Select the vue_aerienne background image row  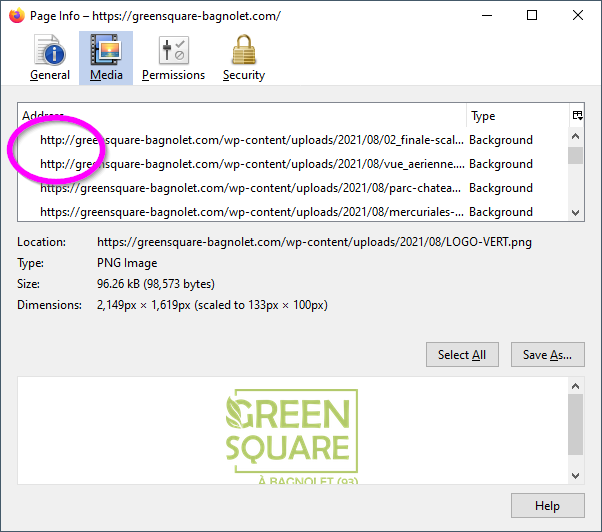pyautogui.click(x=252, y=164)
